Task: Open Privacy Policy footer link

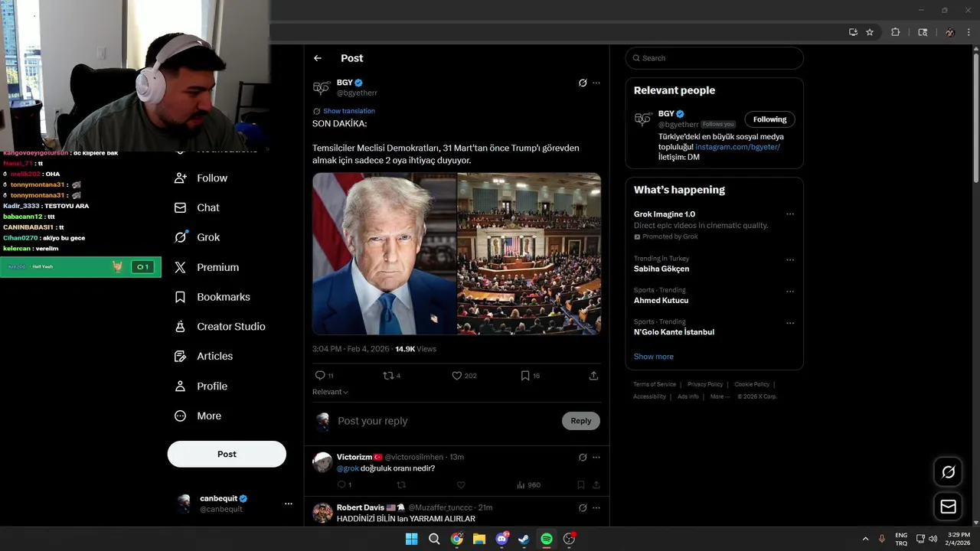Action: point(705,384)
